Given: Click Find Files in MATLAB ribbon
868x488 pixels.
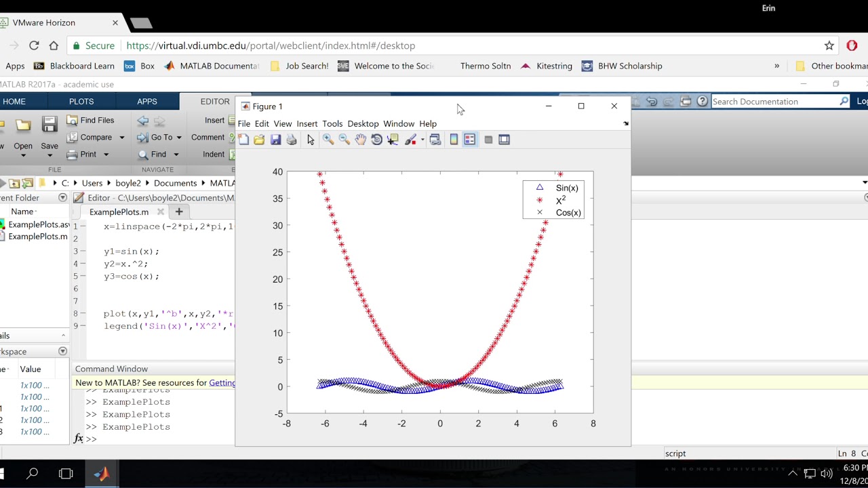Looking at the screenshot, I should pos(90,120).
